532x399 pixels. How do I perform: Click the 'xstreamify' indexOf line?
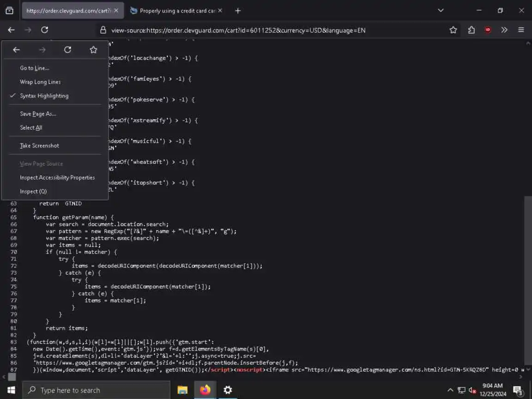(153, 121)
